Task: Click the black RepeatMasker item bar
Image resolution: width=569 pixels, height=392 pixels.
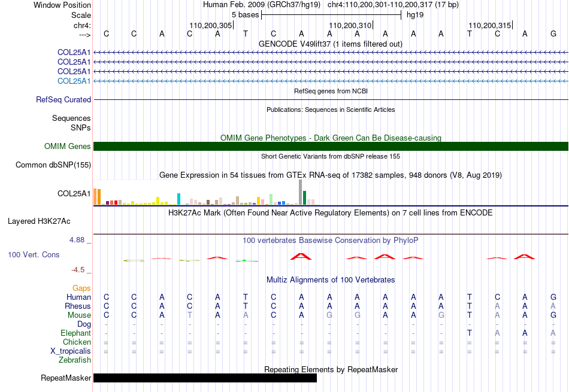Action: [x=205, y=378]
